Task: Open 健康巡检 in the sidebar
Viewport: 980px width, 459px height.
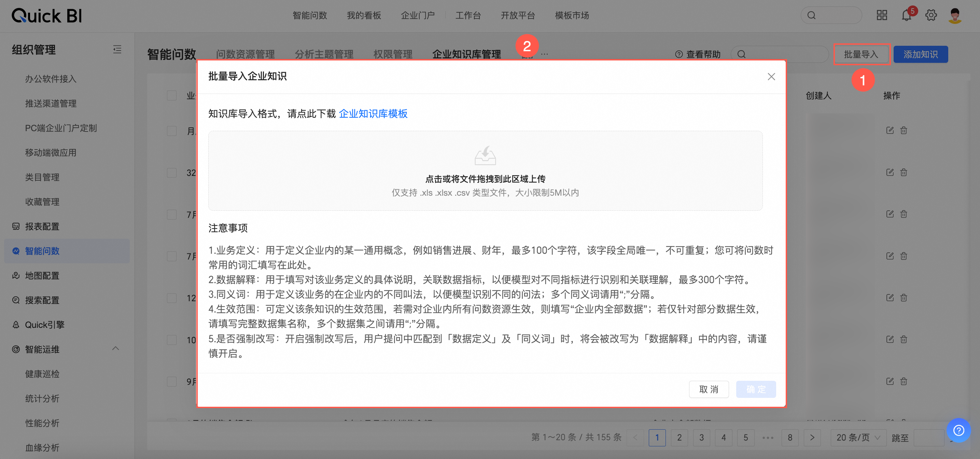Action: pos(42,374)
